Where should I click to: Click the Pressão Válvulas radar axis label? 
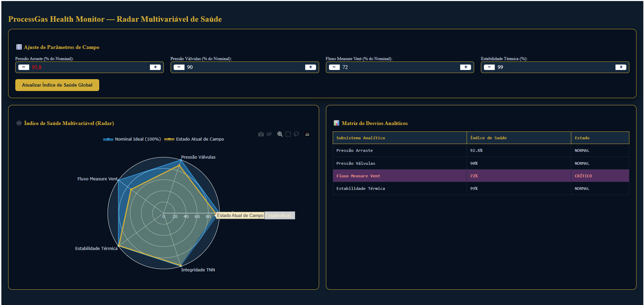point(198,157)
